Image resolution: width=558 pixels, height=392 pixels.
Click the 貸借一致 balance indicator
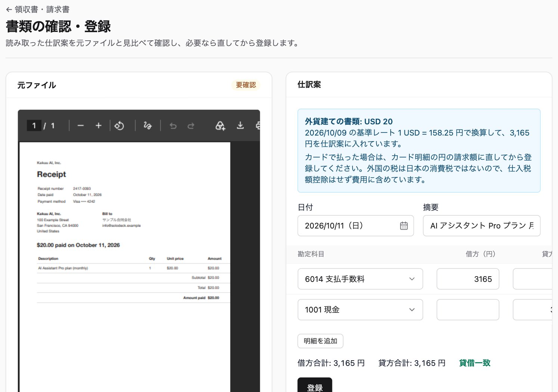tap(475, 363)
